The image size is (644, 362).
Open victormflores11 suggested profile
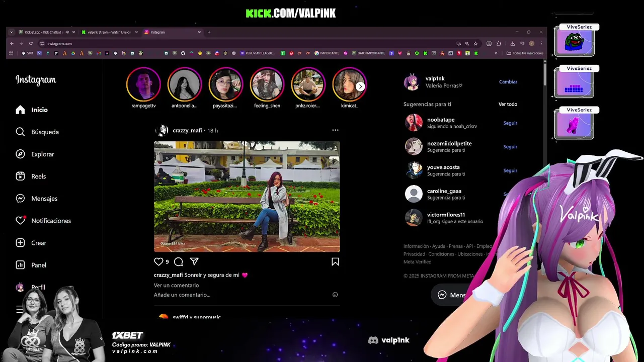coord(446,215)
